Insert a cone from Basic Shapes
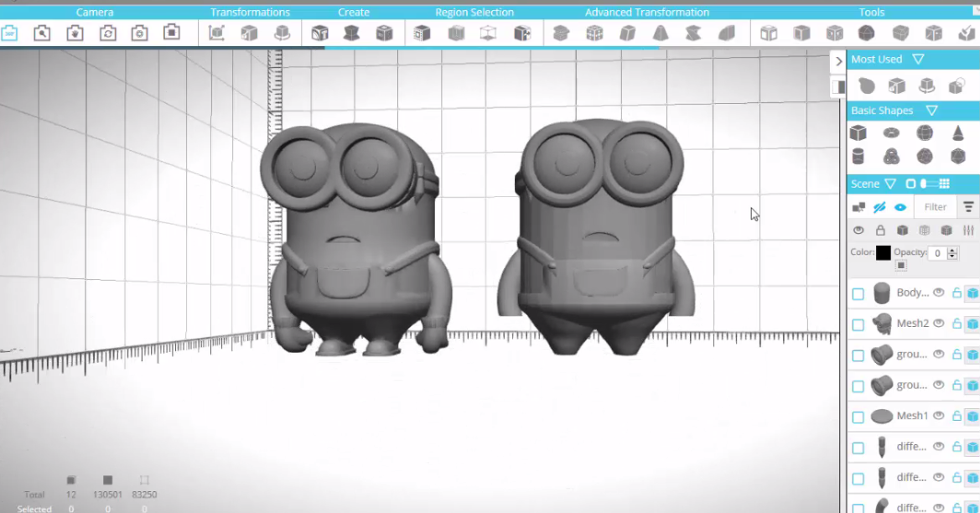Viewport: 980px width, 513px height. [x=958, y=132]
